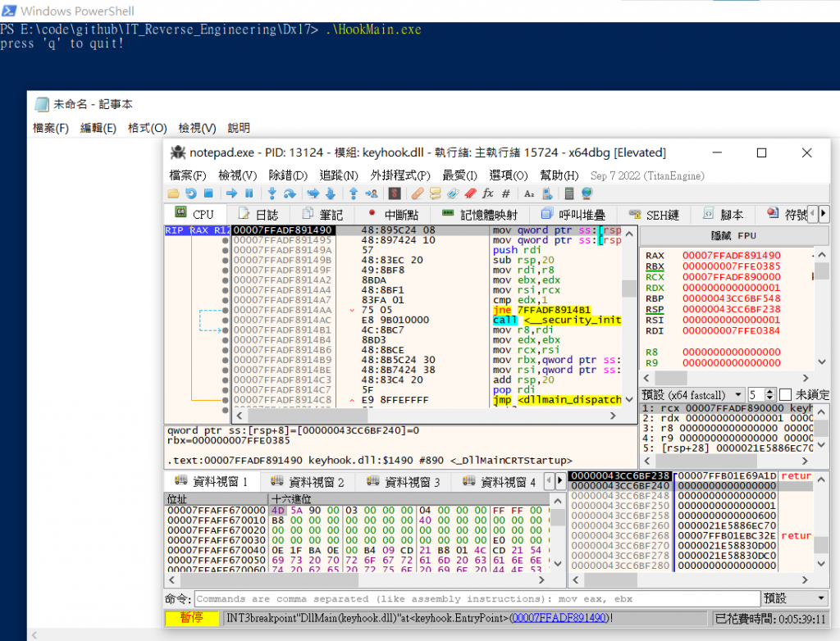Click the disassembly pane horizontal scrollbar thumb
The image size is (840, 641).
308,416
